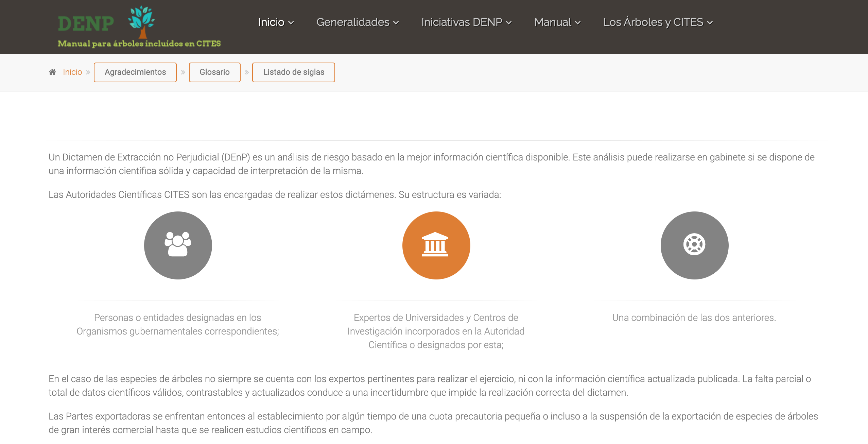Click the home icon in breadcrumb
The height and width of the screenshot is (444, 868).
pyautogui.click(x=52, y=72)
